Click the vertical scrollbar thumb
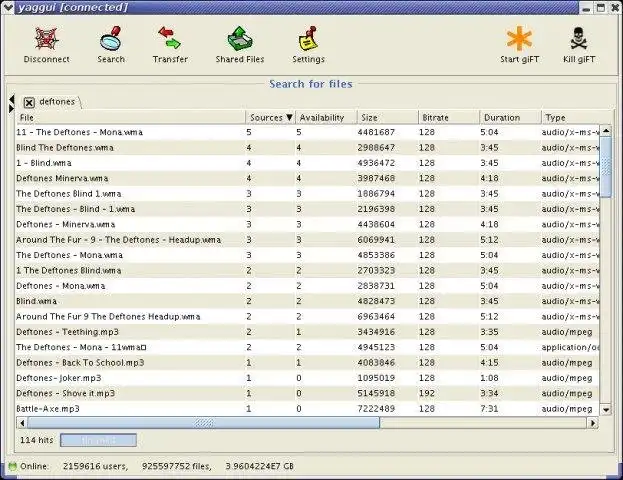This screenshot has height=480, width=623. pyautogui.click(x=606, y=167)
